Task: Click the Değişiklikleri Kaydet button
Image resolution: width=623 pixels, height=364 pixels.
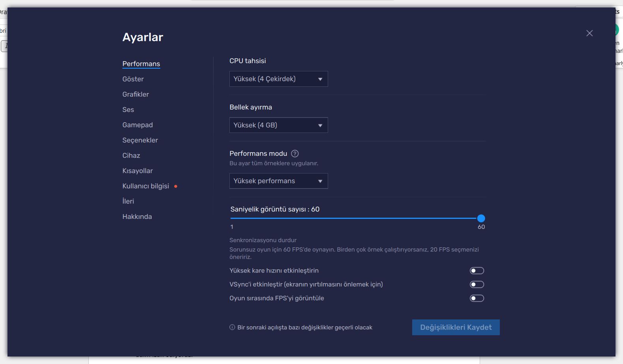Action: tap(456, 327)
